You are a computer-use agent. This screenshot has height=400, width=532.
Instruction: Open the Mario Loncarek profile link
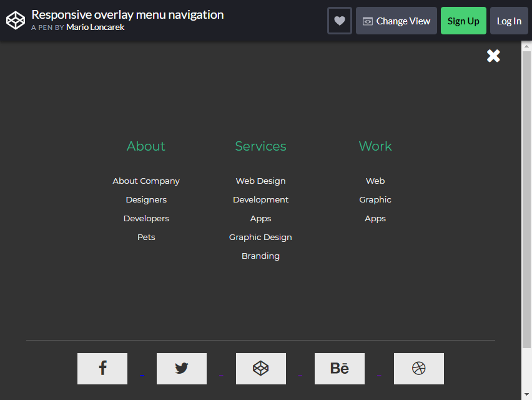tap(95, 27)
